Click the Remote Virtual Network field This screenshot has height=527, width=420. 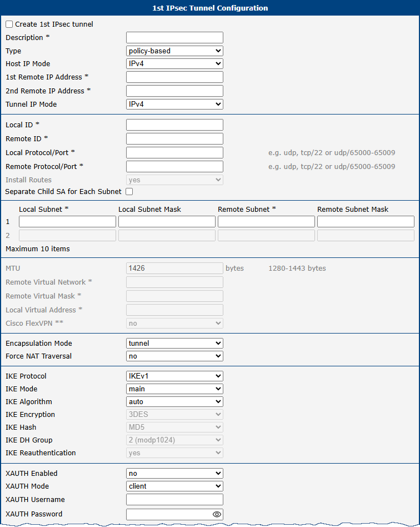174,282
